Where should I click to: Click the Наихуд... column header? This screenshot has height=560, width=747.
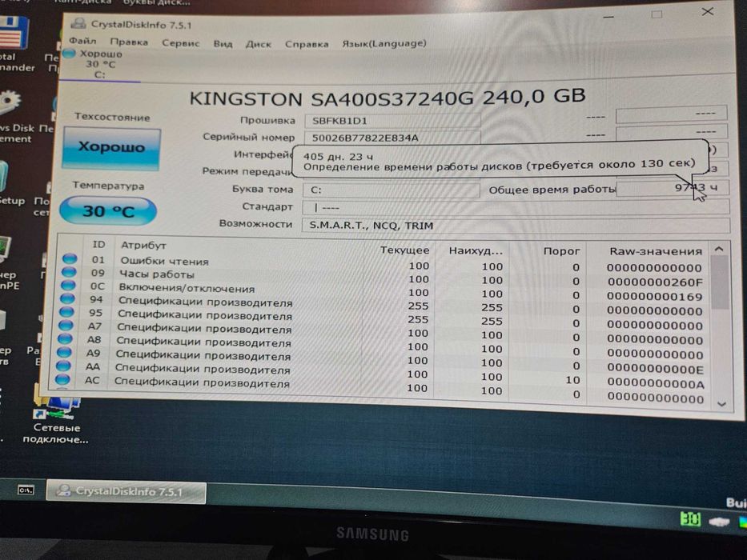(476, 250)
